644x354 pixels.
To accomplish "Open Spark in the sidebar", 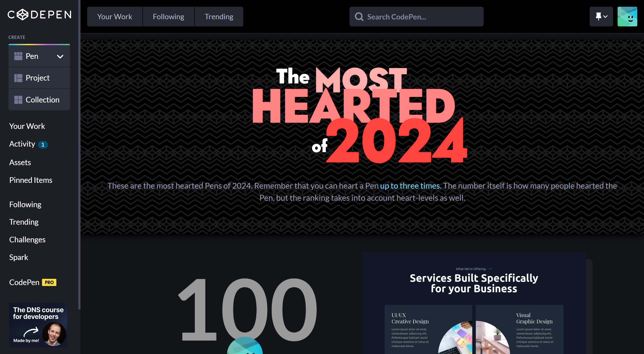I will (19, 257).
